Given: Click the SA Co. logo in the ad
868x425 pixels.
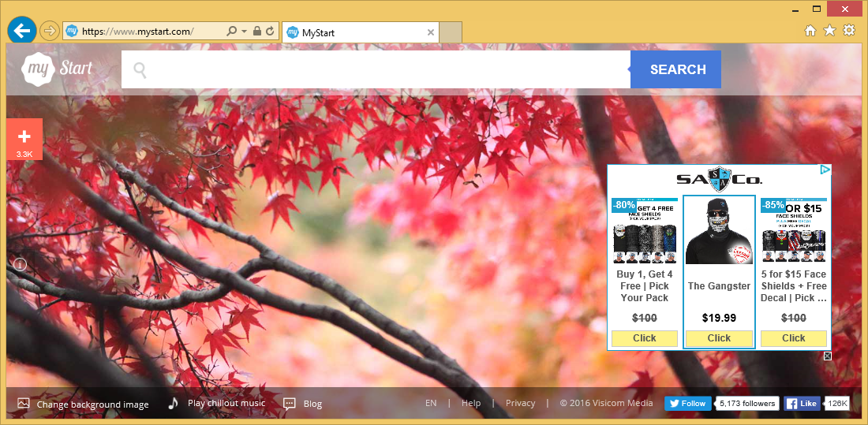Looking at the screenshot, I should tap(719, 179).
